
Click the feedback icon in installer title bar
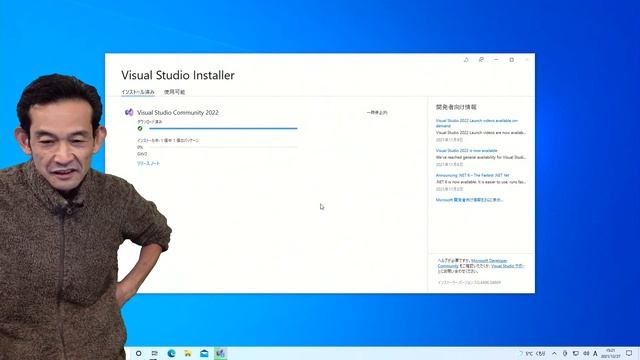point(481,60)
